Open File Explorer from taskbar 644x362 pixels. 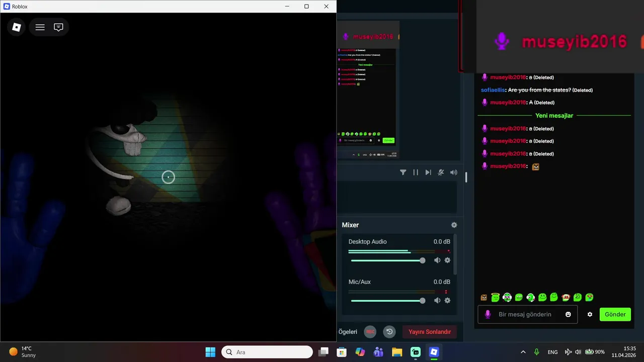(397, 352)
